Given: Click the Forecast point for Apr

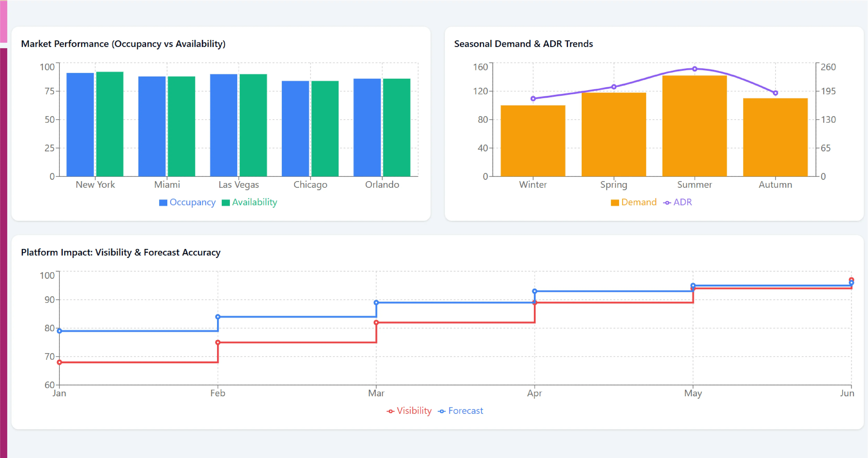Looking at the screenshot, I should tap(534, 291).
